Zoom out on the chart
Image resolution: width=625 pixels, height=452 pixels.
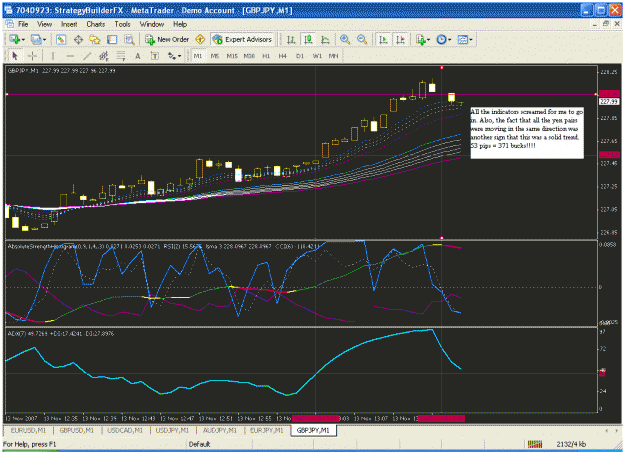click(362, 39)
